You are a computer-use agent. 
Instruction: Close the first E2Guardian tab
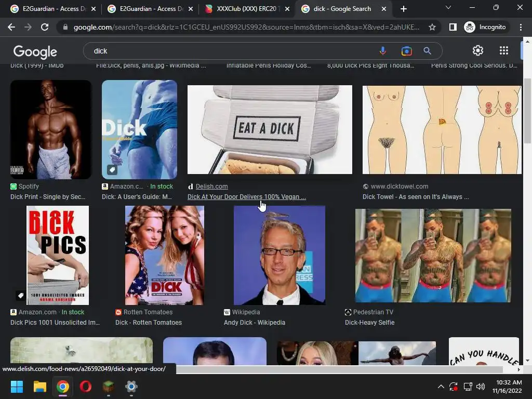click(94, 9)
